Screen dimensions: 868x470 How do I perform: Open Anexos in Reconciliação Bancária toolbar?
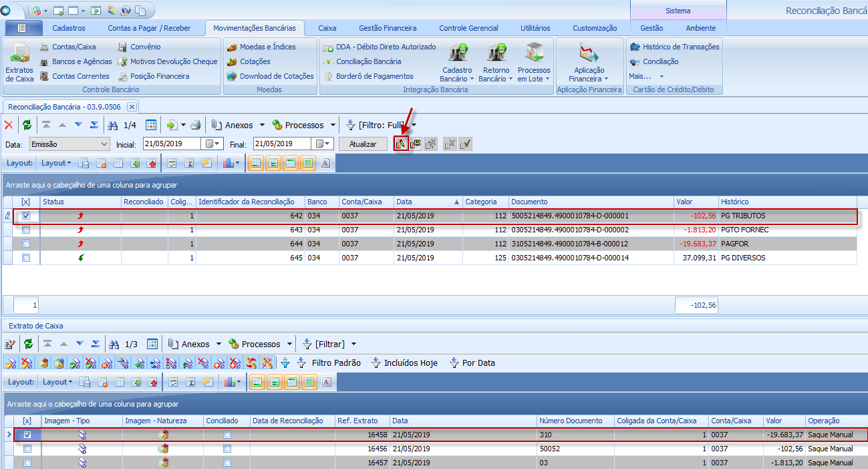click(x=232, y=125)
